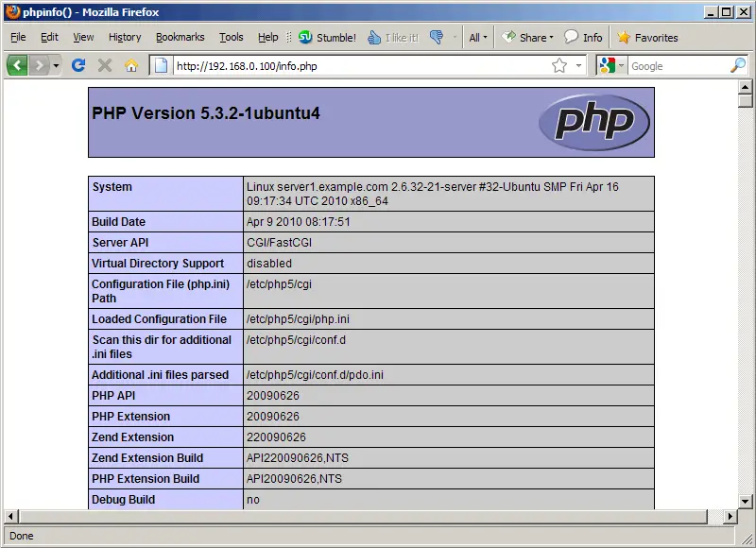Viewport: 756px width, 548px height.
Task: Click the Stop loading X icon
Action: (105, 65)
